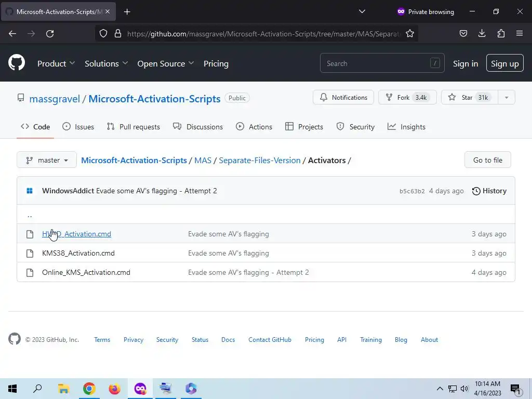Close the Microsoft-Activation-Scripts browser tab
This screenshot has width=532, height=399.
(x=108, y=11)
